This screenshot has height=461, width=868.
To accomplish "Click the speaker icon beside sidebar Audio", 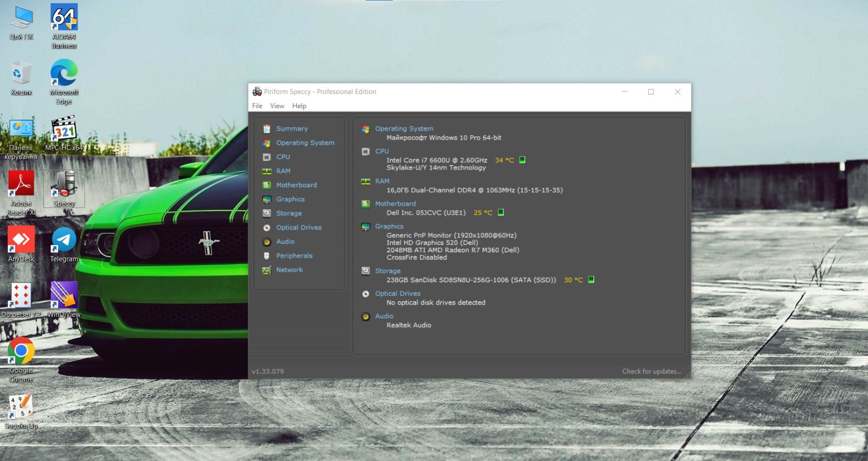I will pos(267,242).
